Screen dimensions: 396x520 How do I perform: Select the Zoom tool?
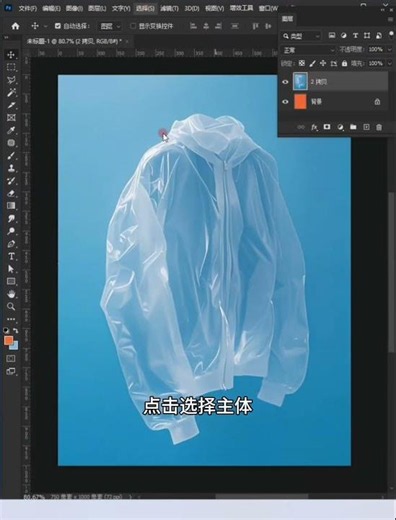(11, 306)
